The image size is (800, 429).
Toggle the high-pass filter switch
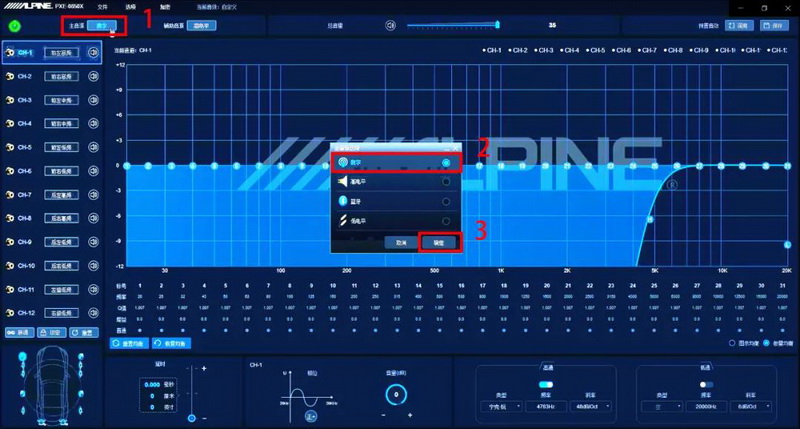click(546, 385)
